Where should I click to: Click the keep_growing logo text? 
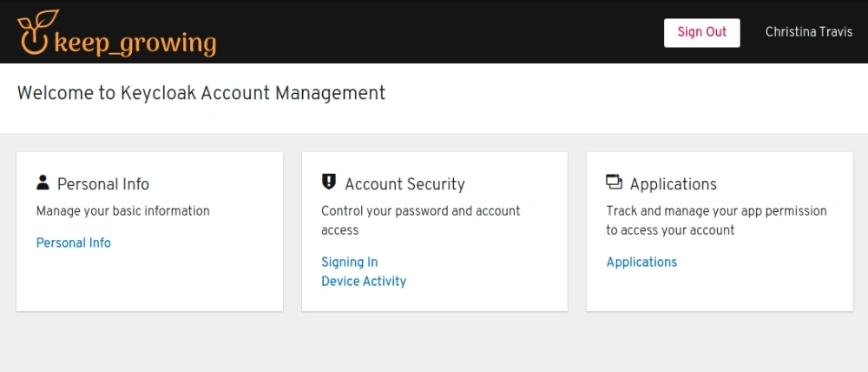point(135,43)
